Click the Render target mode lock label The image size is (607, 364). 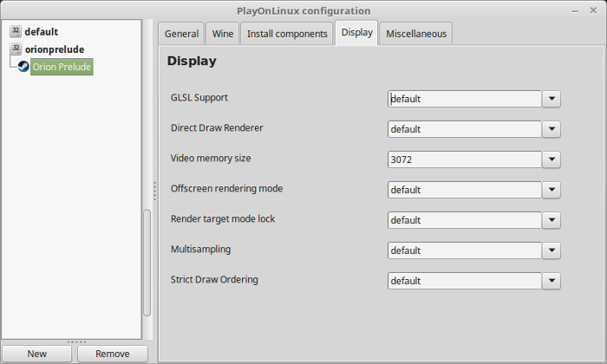coord(223,218)
